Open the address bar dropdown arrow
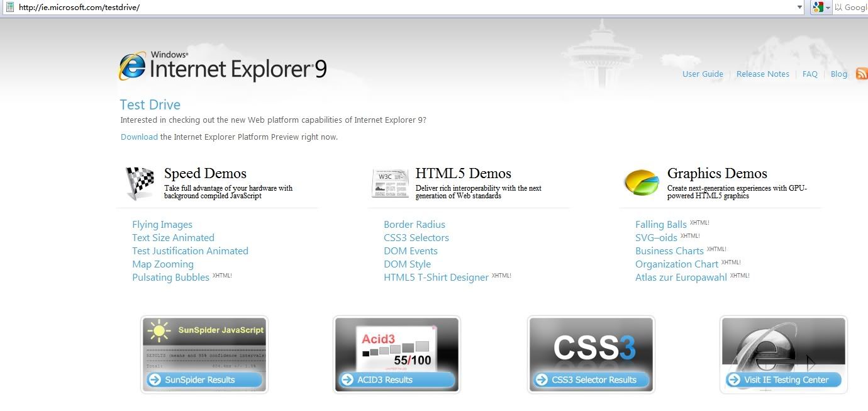Image resolution: width=868 pixels, height=411 pixels. click(x=799, y=8)
